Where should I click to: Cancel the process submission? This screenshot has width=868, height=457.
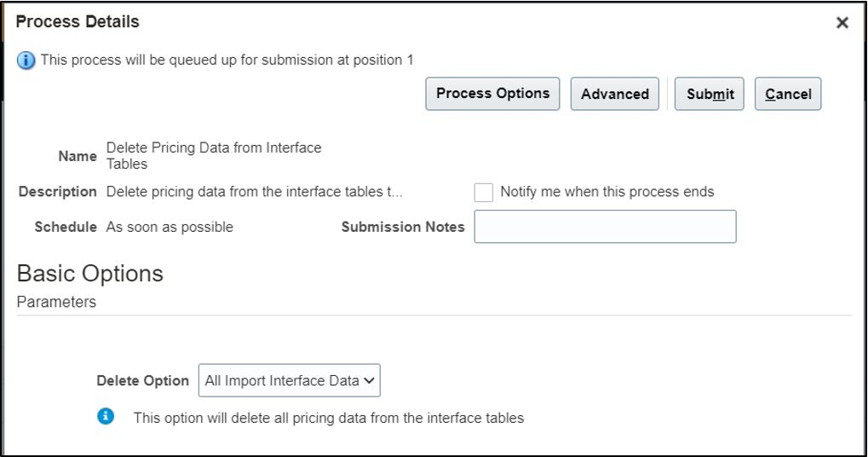coord(788,95)
